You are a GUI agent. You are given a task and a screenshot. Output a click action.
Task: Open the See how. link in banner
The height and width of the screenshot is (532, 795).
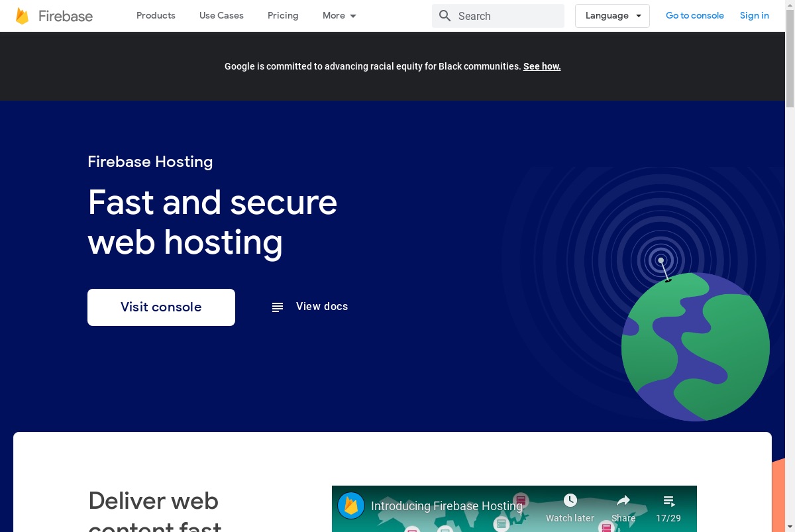point(542,66)
